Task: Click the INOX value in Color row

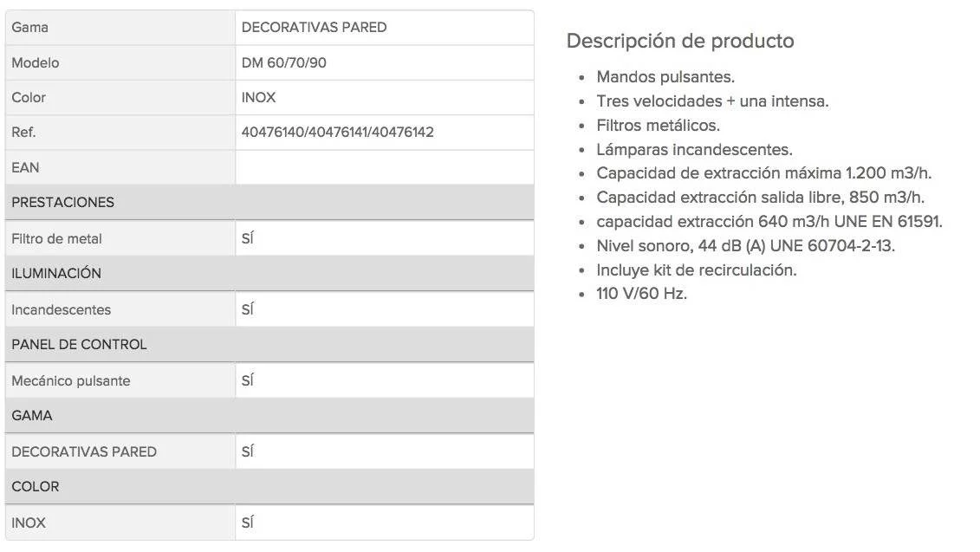Action: click(258, 98)
